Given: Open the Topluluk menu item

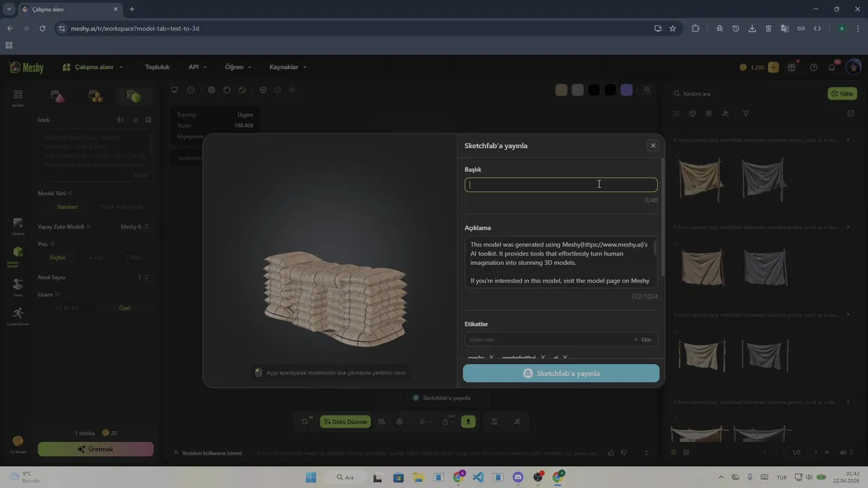Looking at the screenshot, I should [157, 67].
